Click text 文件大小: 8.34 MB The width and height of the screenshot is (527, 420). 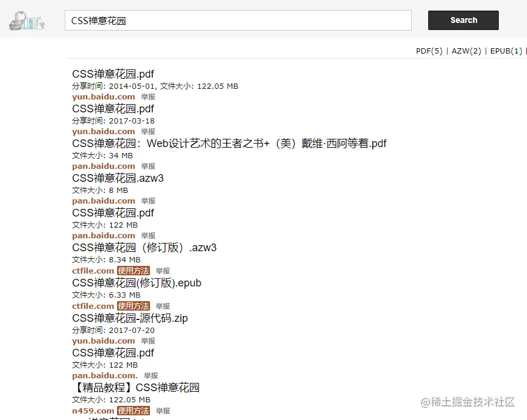(106, 260)
